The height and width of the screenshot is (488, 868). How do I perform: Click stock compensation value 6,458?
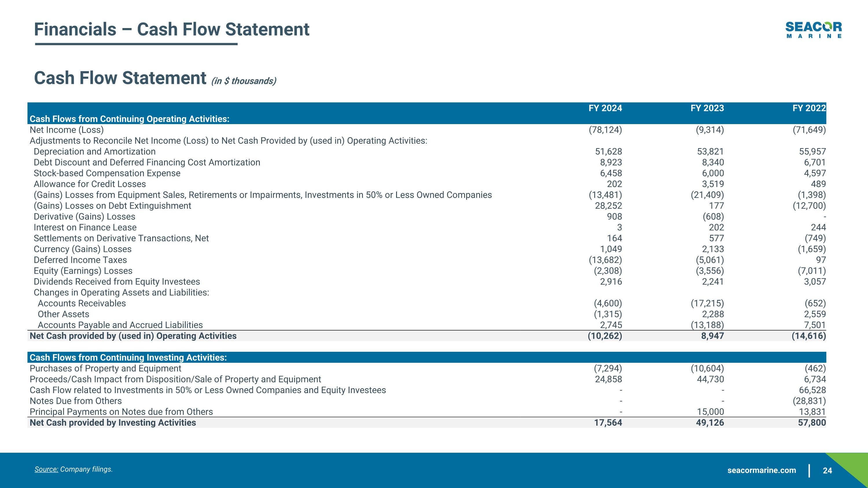click(x=611, y=173)
